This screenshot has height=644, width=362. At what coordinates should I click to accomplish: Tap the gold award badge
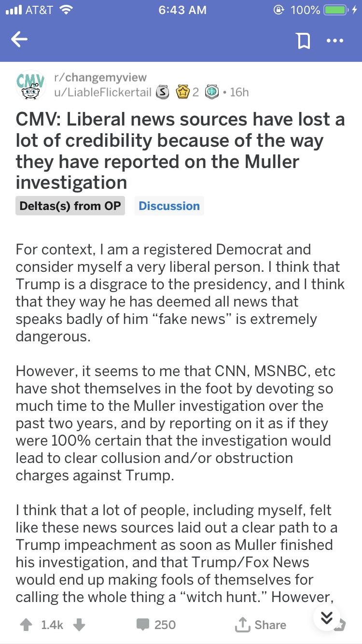tap(183, 91)
